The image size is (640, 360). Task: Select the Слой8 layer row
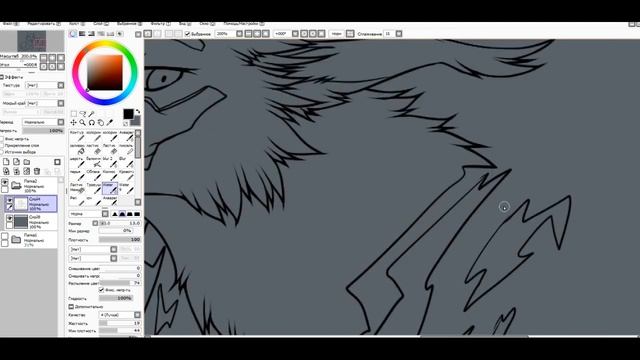[31, 222]
